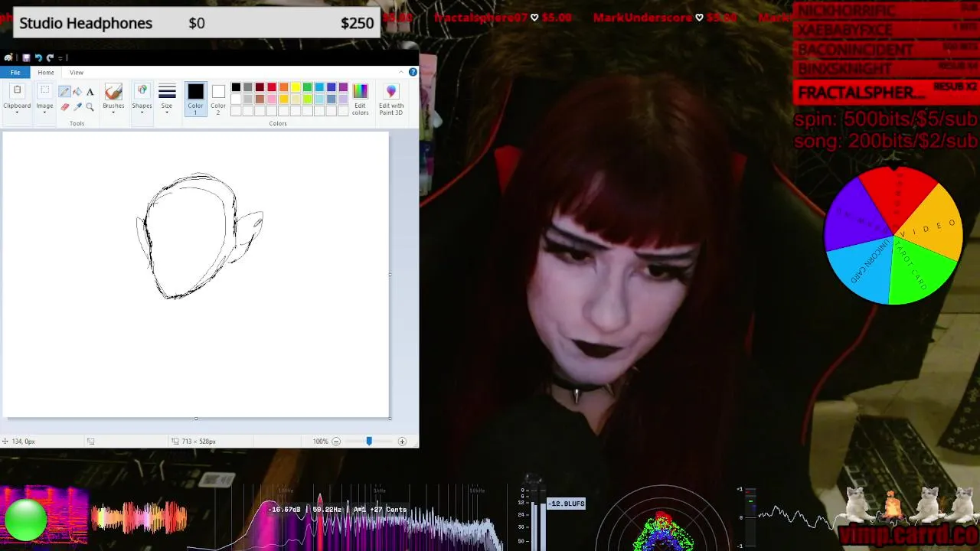Select the Text tool (letter A)
The height and width of the screenshot is (551, 980).
coord(90,92)
